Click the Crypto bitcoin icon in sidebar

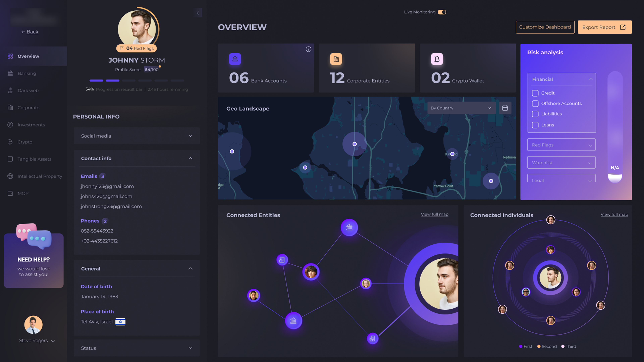point(10,142)
